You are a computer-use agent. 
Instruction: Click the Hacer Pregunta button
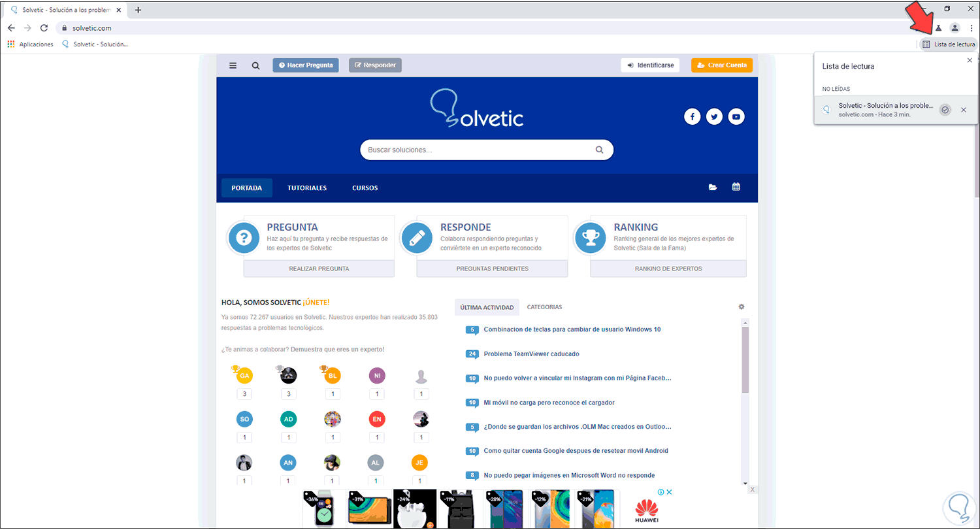point(306,65)
